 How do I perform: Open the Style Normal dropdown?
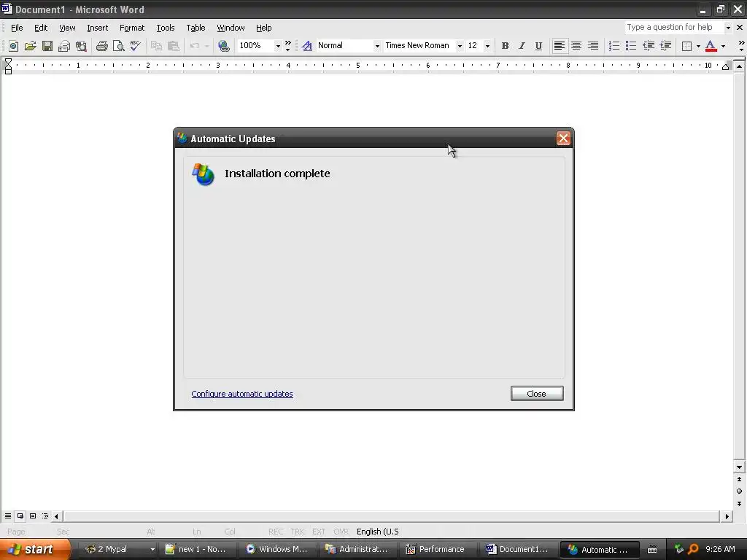(377, 46)
